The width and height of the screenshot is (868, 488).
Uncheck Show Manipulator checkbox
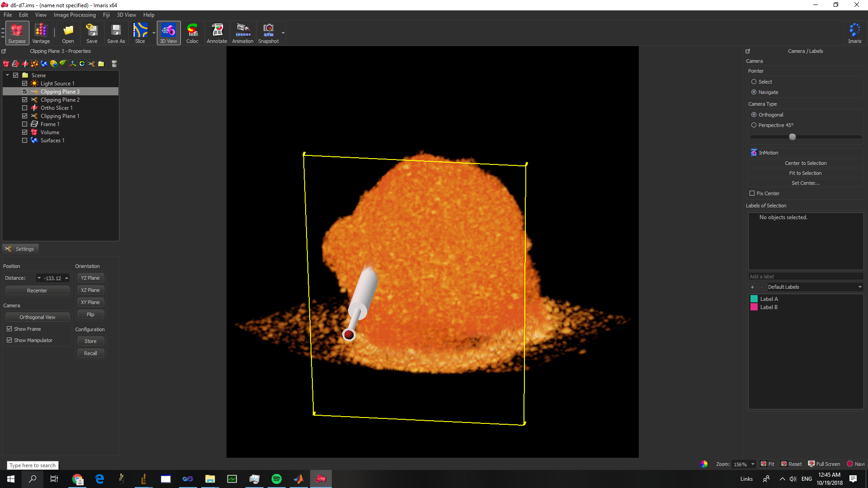9,340
